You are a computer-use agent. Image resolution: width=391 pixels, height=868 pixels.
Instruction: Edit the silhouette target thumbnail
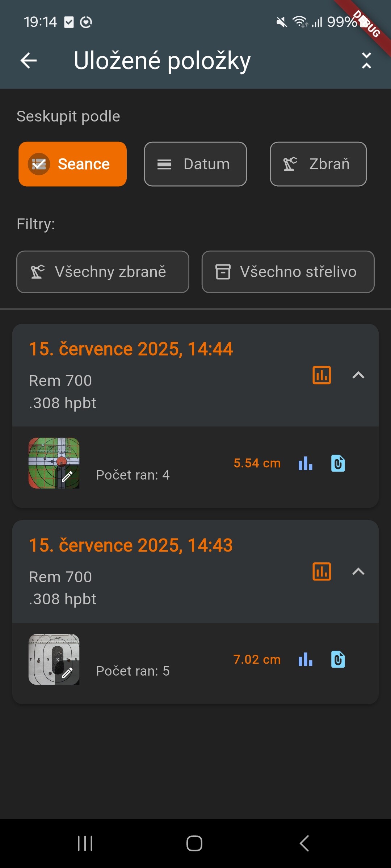pyautogui.click(x=54, y=659)
